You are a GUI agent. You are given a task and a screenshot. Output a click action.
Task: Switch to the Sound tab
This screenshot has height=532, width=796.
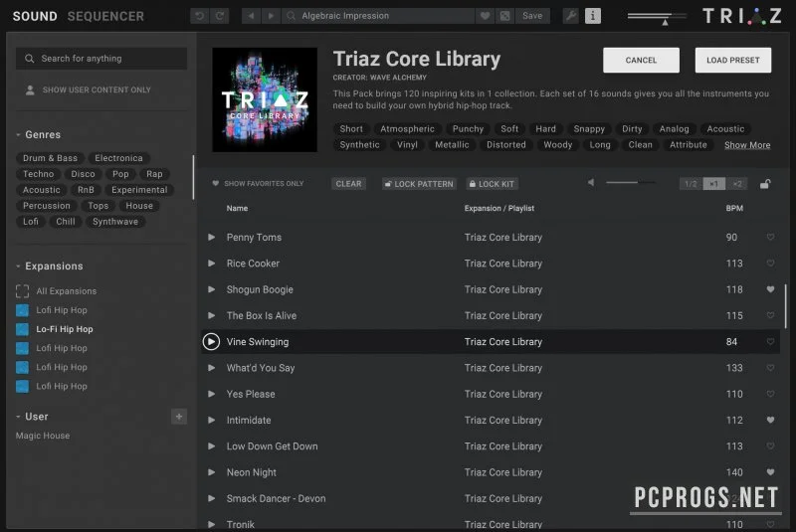(35, 16)
